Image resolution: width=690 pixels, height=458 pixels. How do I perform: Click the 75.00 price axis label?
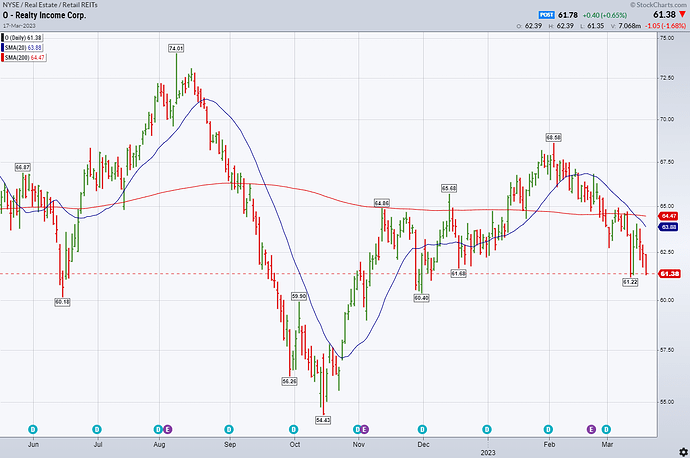pyautogui.click(x=667, y=38)
